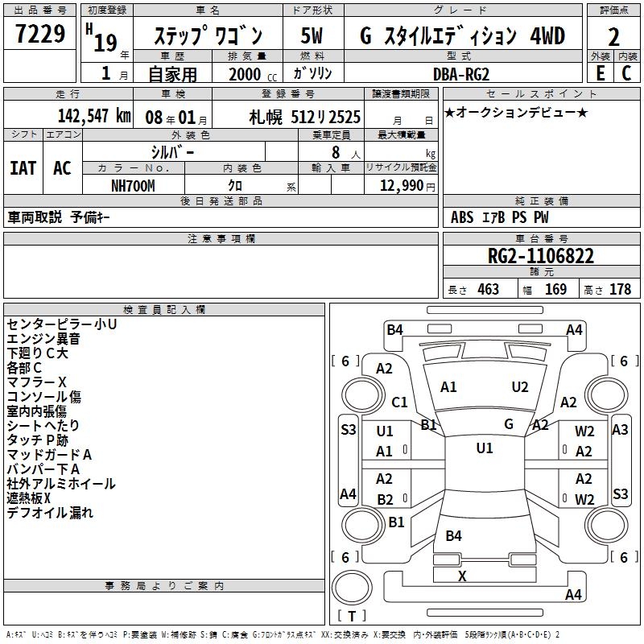Select the car name ステップワゴン
This screenshot has width=644, height=644.
coord(208,35)
